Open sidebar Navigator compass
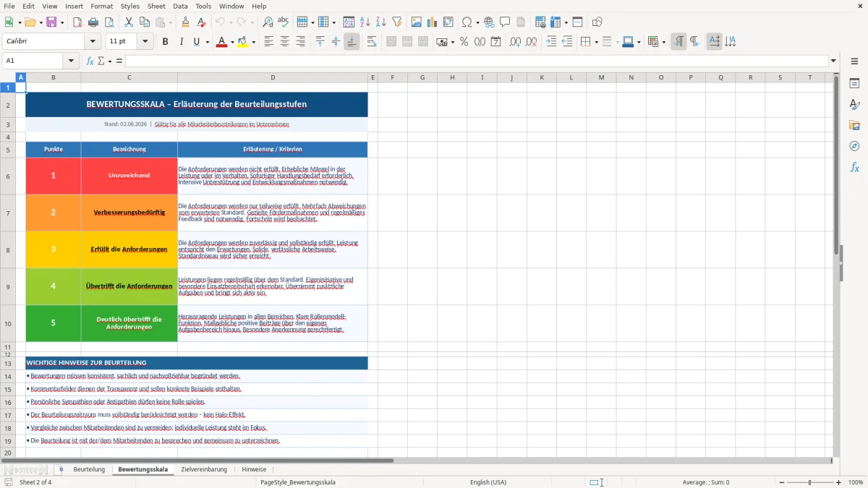The width and height of the screenshot is (868, 488). click(x=854, y=146)
